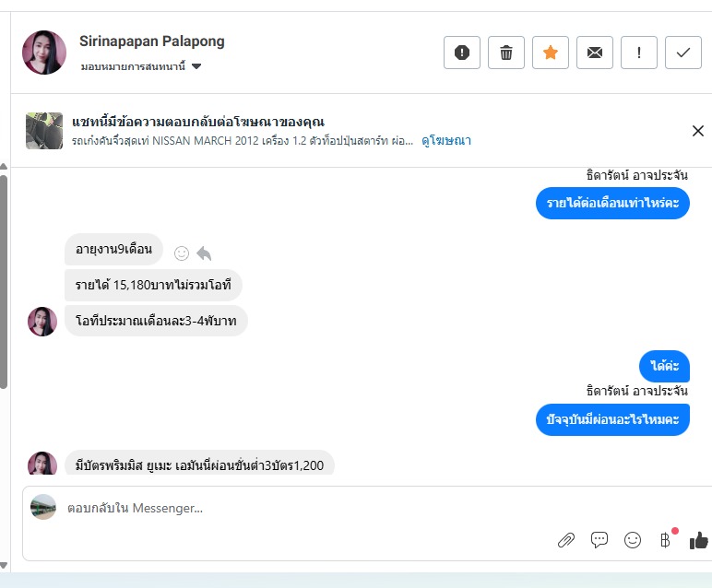Mark conversation done with checkmark button
This screenshot has width=712, height=588.
683,53
